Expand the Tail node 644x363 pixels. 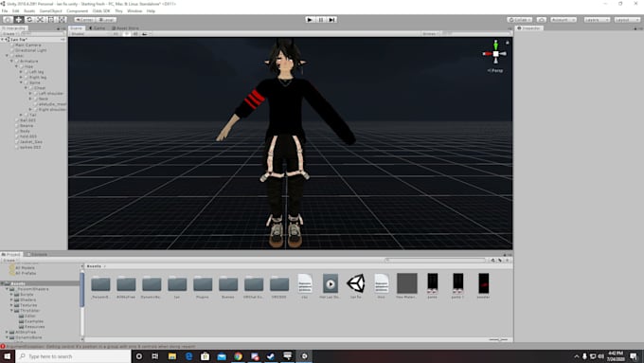(x=21, y=115)
